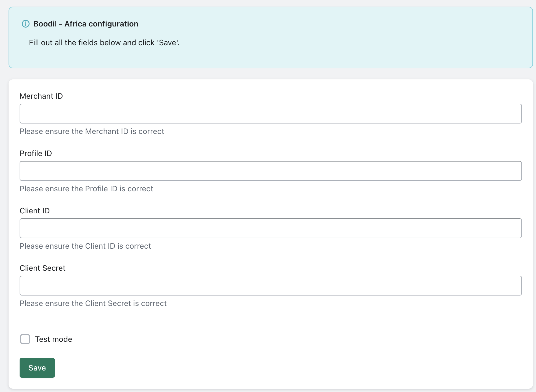Click the info icon beside Boodil heading

(26, 24)
